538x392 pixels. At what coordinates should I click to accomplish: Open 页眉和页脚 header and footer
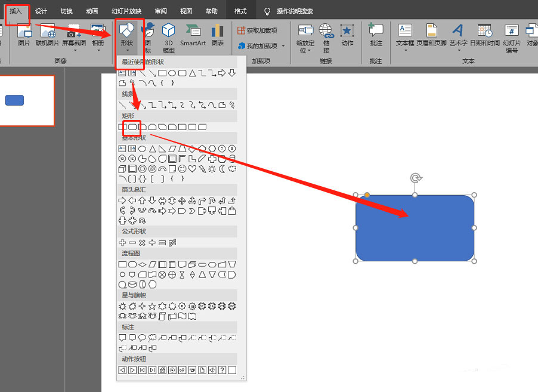click(x=431, y=35)
